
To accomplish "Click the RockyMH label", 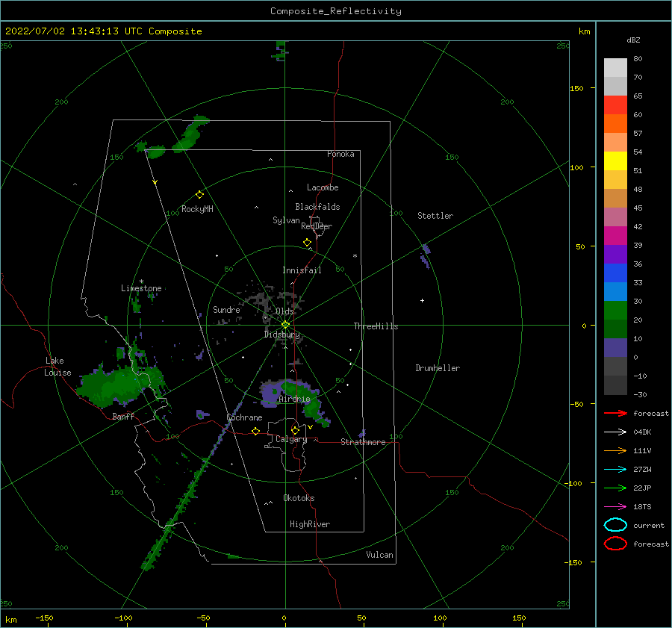I will click(197, 209).
